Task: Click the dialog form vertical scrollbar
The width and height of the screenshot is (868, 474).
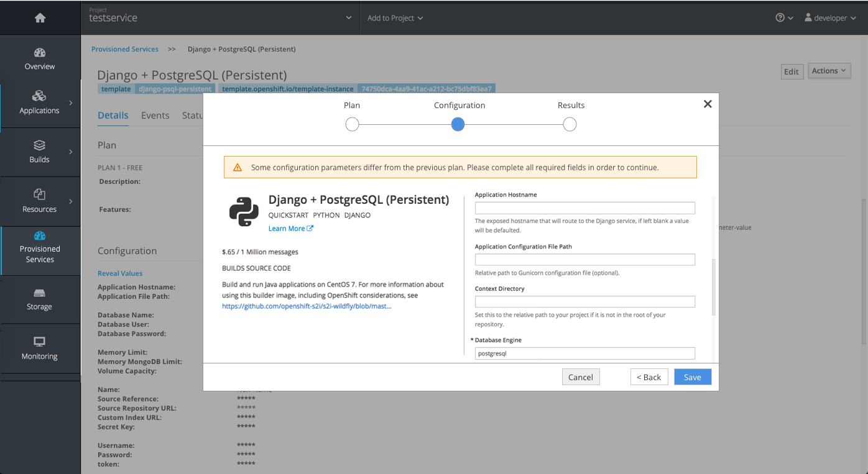Action: tap(715, 287)
